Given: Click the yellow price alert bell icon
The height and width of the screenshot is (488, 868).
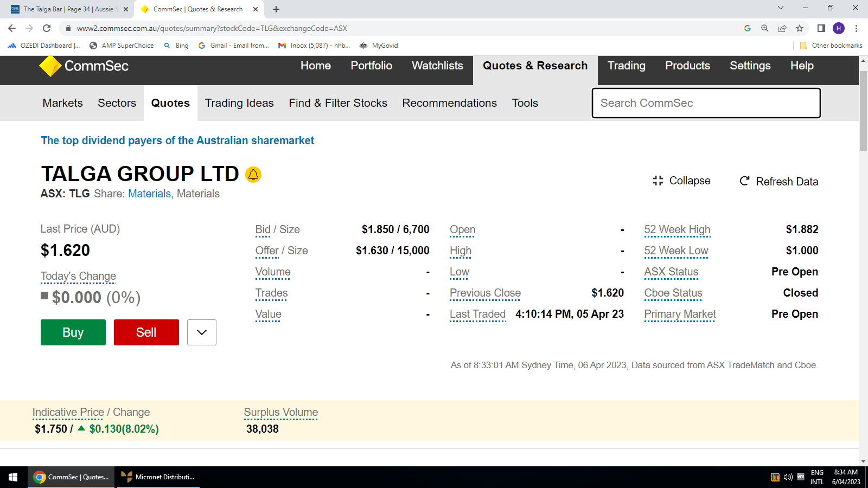Looking at the screenshot, I should click(253, 175).
